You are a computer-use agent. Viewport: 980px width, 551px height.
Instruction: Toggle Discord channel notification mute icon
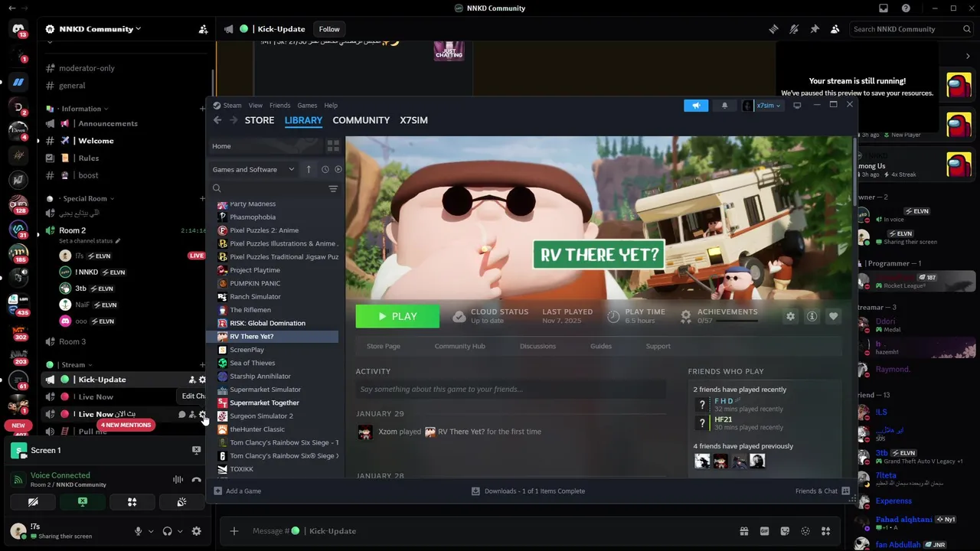tap(794, 29)
